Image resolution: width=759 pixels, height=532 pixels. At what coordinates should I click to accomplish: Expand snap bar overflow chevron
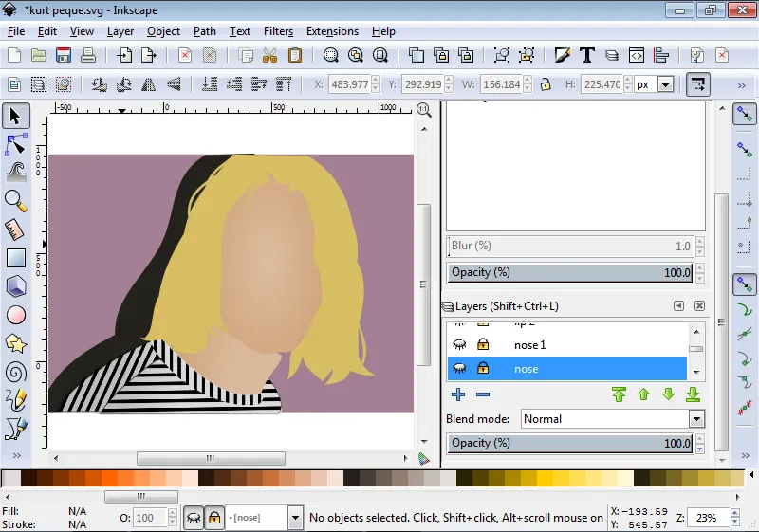[x=746, y=455]
